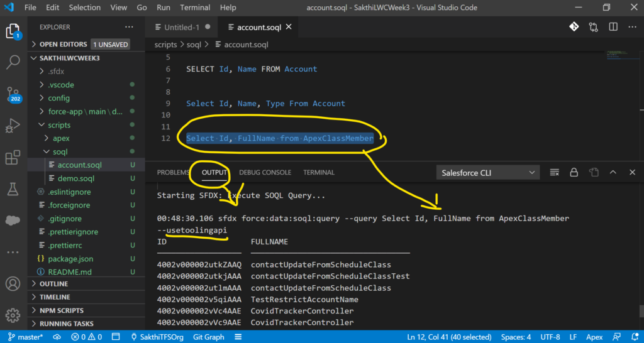Click the split editor right icon
This screenshot has height=343, width=644.
[613, 27]
